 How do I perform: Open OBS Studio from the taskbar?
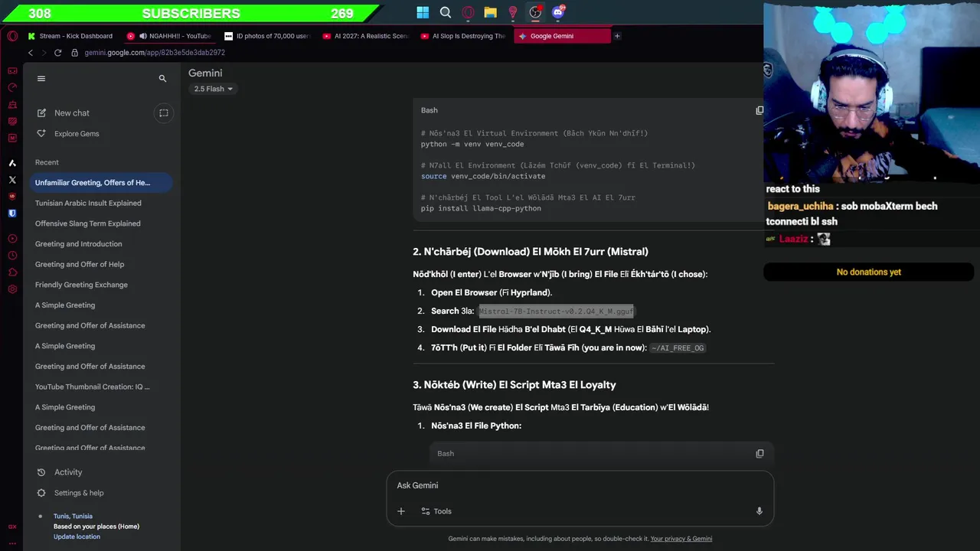[x=535, y=12]
